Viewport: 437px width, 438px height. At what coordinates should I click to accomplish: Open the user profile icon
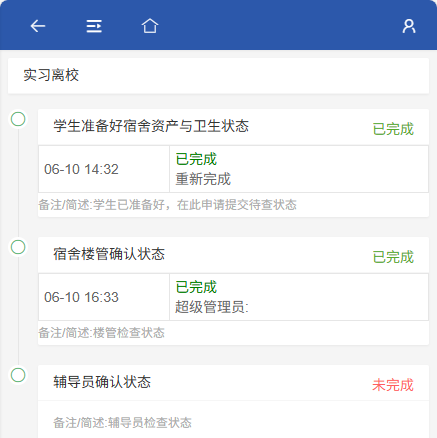pos(409,26)
